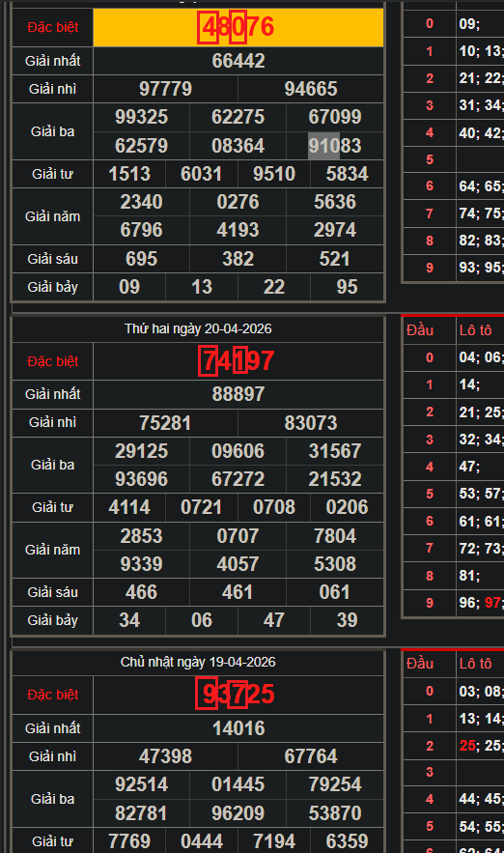The width and height of the screenshot is (504, 853).
Task: Click Giải sáu number 466
Action: pyautogui.click(x=141, y=592)
